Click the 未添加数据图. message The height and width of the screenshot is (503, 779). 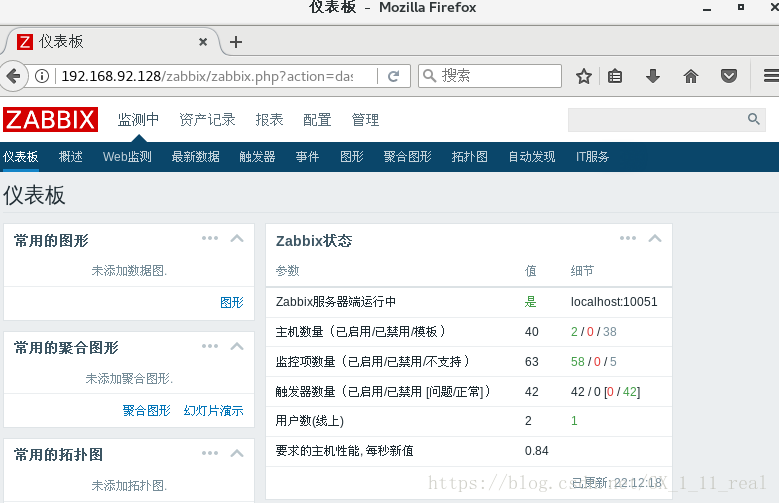[x=129, y=270]
